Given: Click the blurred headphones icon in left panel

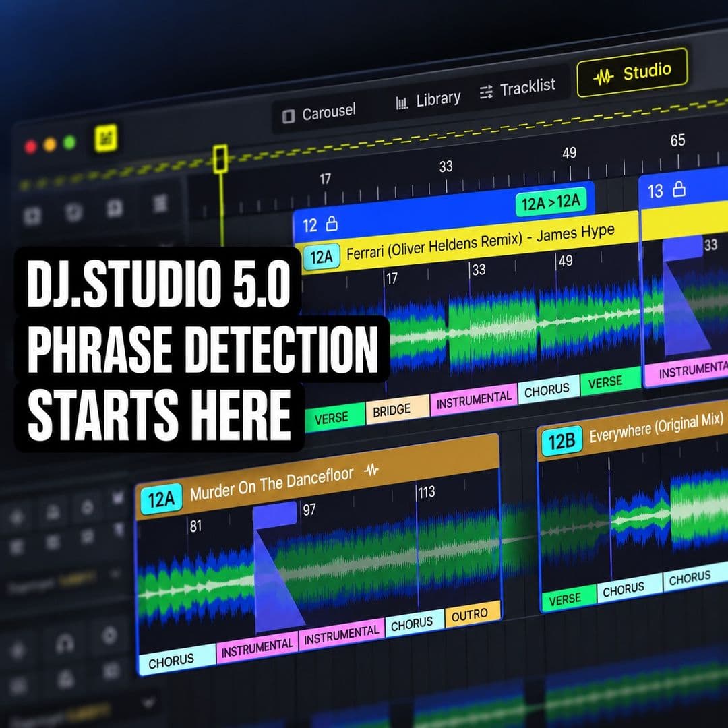Looking at the screenshot, I should 65,642.
